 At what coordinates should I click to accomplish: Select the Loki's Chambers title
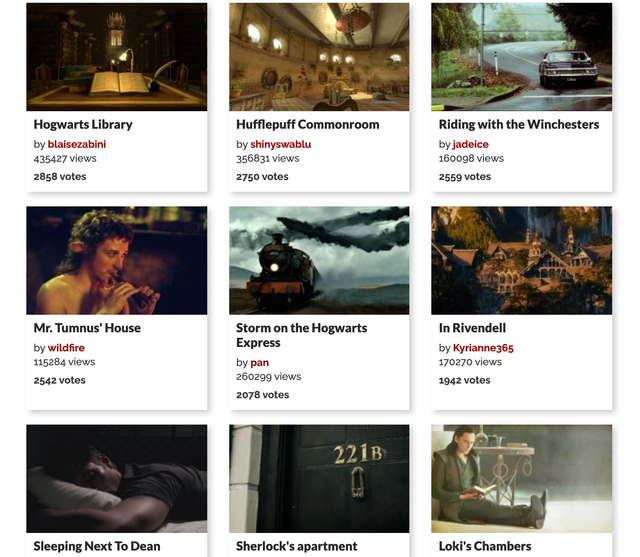coord(485,546)
